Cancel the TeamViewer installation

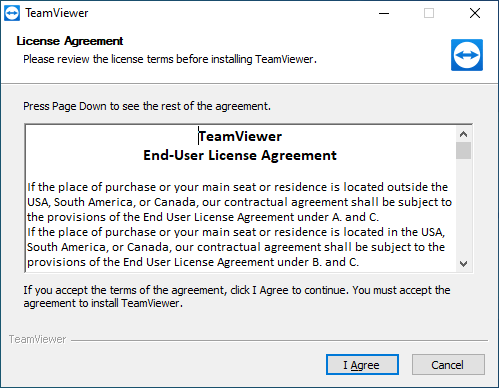448,365
